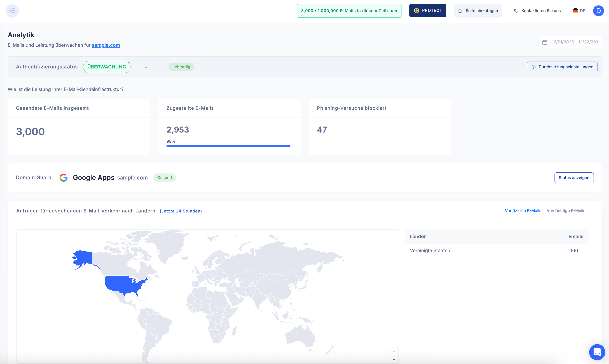This screenshot has width=609, height=364.
Task: Select the Verifizierte E-Mails tab
Action: tap(523, 211)
